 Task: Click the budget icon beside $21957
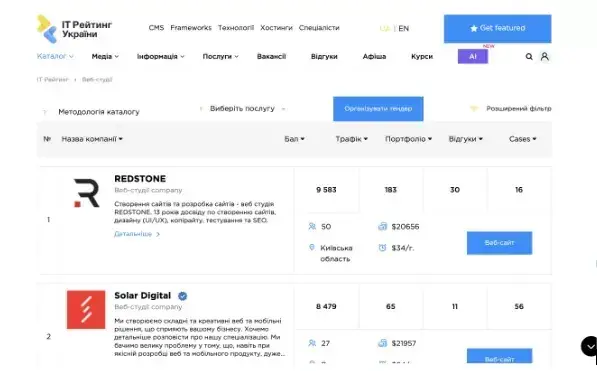[x=382, y=343]
